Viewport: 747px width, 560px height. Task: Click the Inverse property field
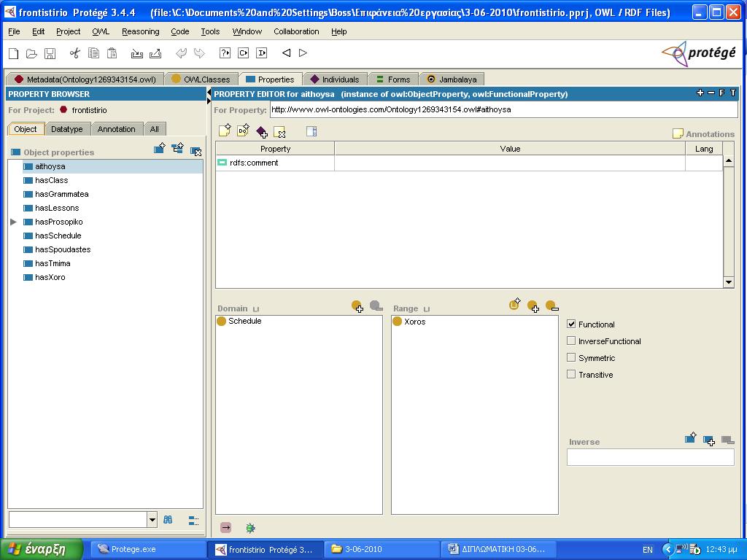[650, 457]
